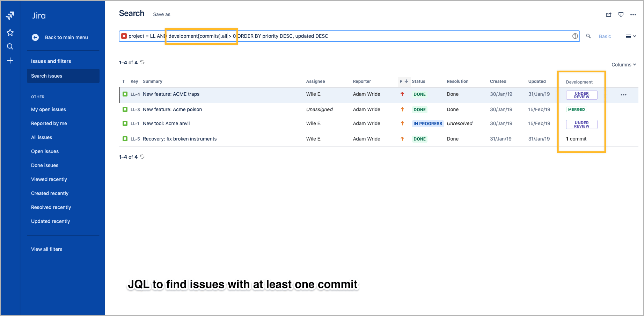Click the Jira logo icon

point(10,15)
